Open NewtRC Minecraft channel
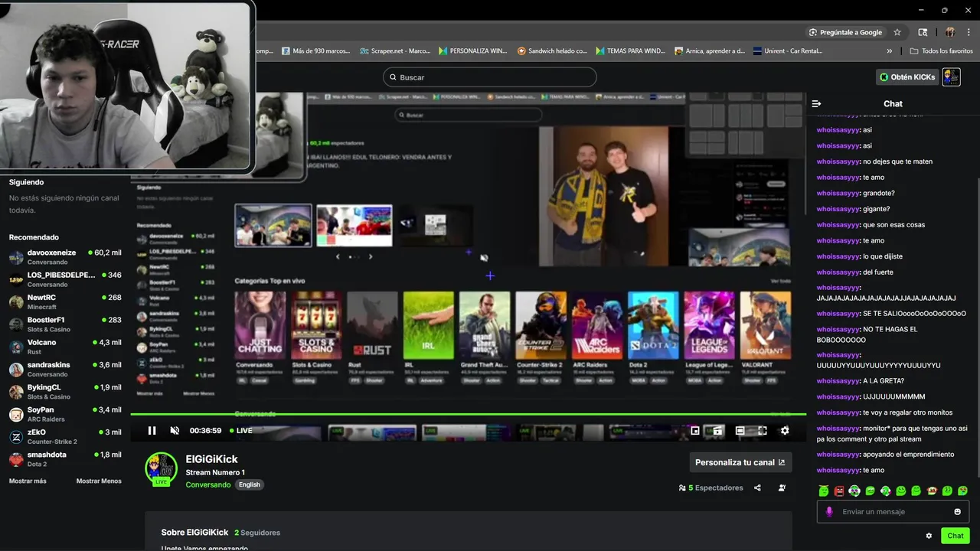The width and height of the screenshot is (980, 551). (65, 302)
